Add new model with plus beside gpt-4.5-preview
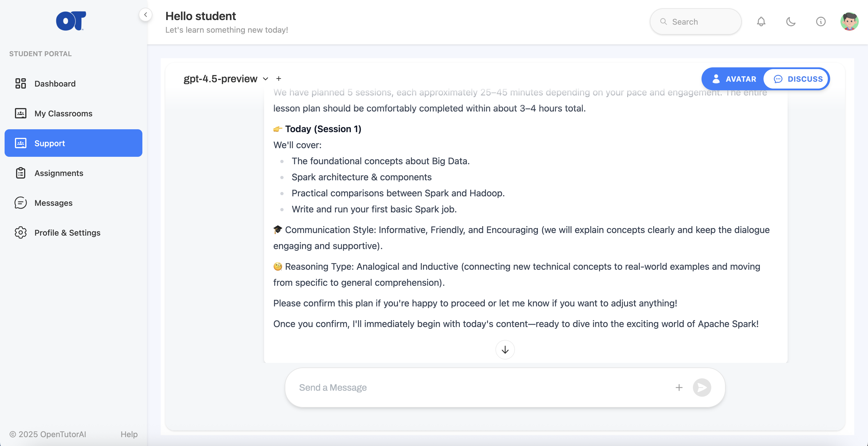 (x=279, y=79)
